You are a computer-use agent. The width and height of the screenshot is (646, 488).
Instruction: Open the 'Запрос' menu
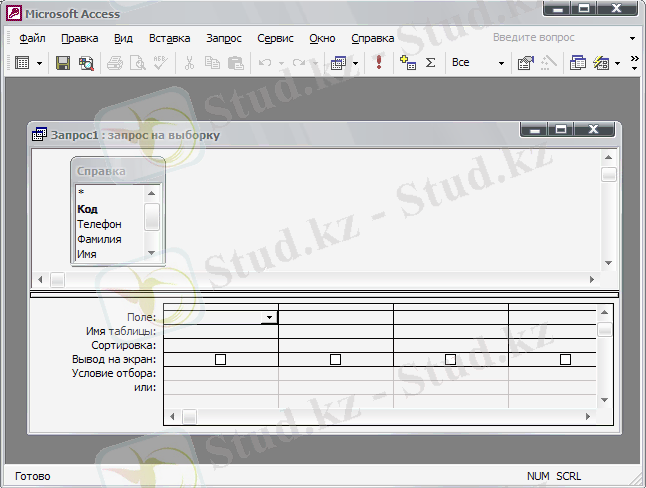(223, 38)
